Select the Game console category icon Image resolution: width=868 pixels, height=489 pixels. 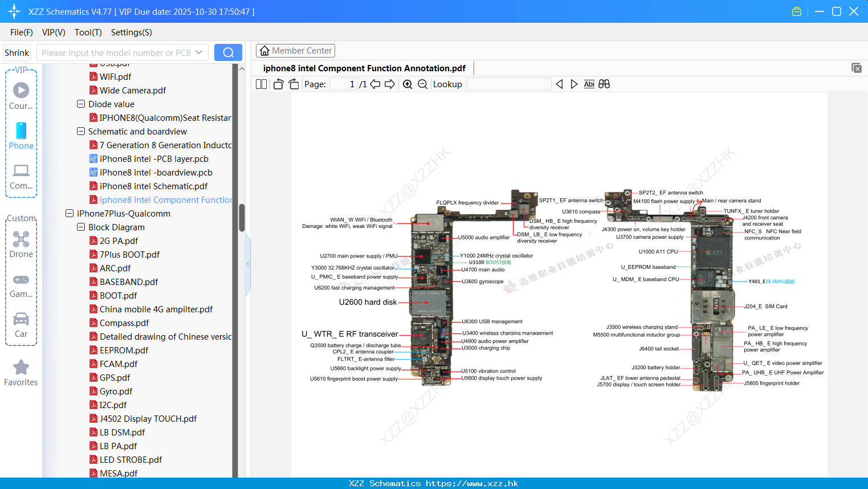pyautogui.click(x=21, y=285)
